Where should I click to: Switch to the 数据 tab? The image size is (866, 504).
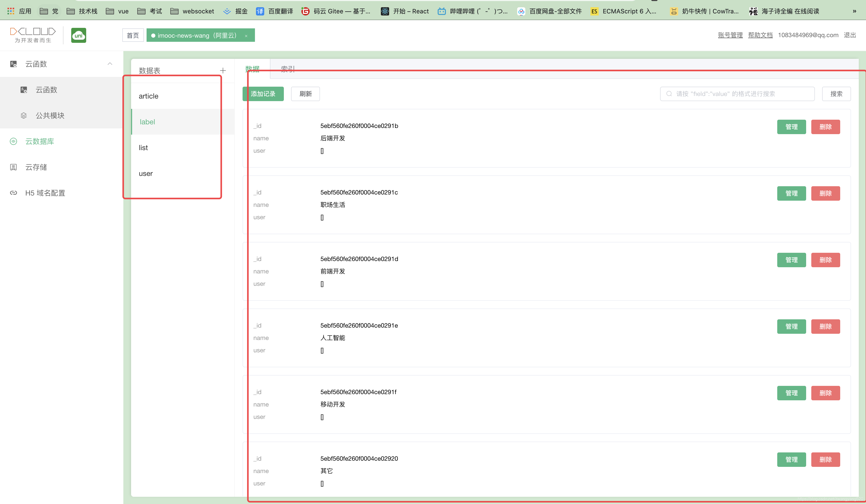coord(252,69)
